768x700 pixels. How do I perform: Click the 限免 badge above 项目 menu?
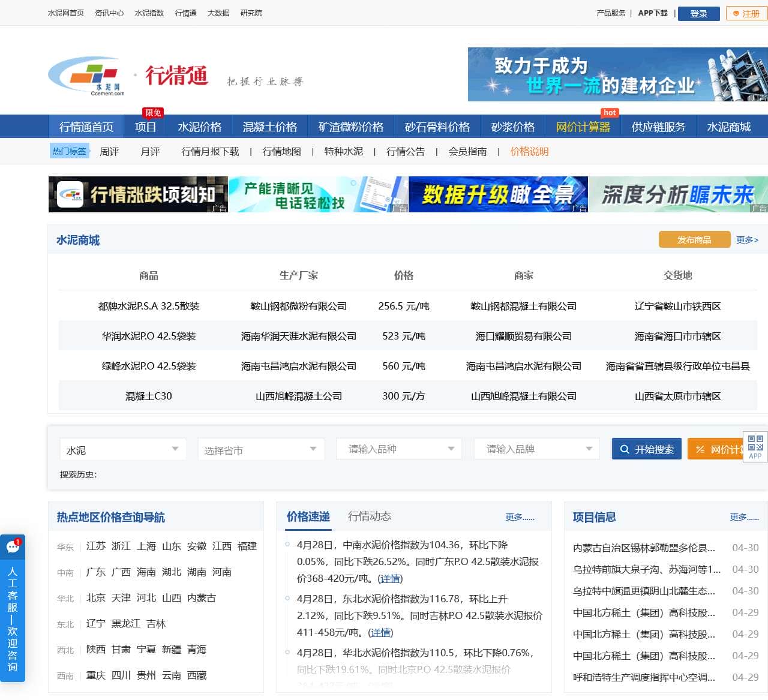(152, 112)
